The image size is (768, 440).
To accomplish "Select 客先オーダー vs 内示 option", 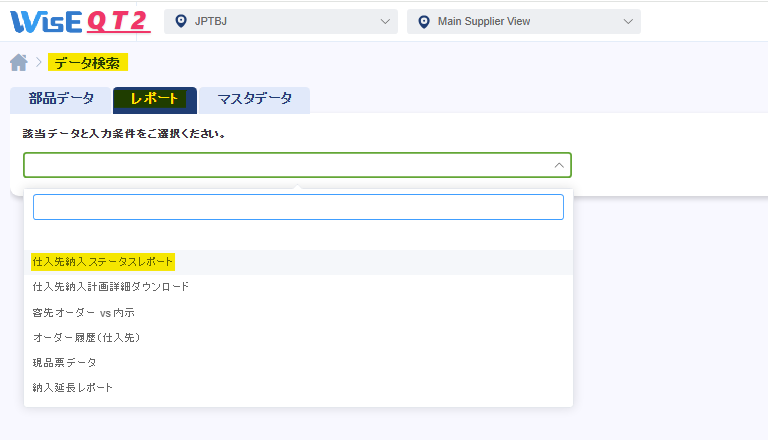I will tap(298, 312).
